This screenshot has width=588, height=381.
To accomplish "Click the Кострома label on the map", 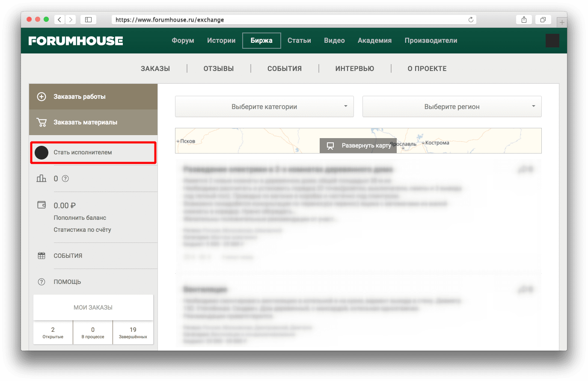I will tap(437, 143).
